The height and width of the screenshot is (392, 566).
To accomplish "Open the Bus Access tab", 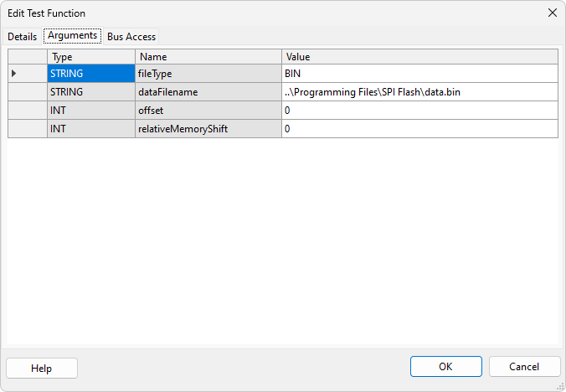I will (131, 37).
